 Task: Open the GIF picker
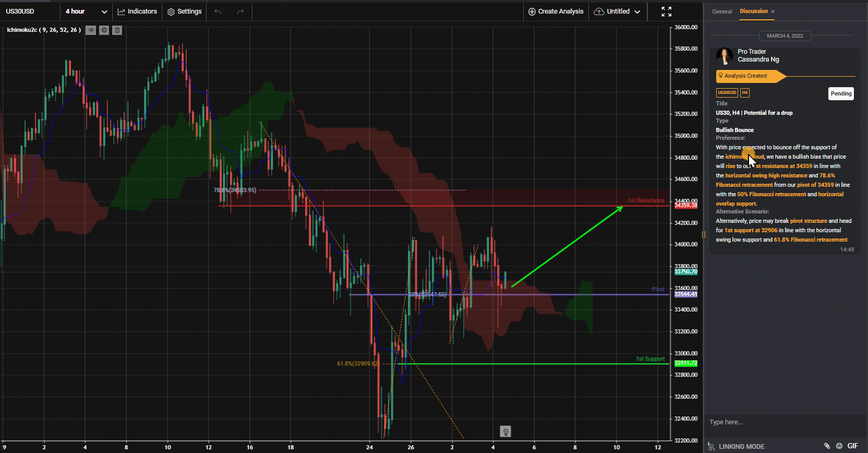pos(853,446)
